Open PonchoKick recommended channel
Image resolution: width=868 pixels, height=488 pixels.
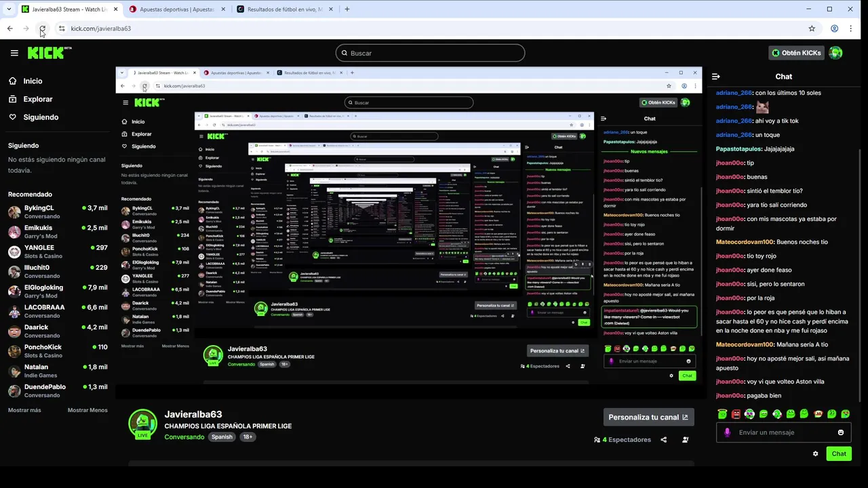coord(58,351)
